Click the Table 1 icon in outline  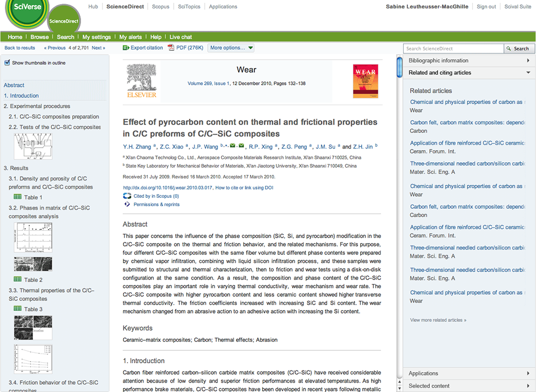click(x=17, y=197)
